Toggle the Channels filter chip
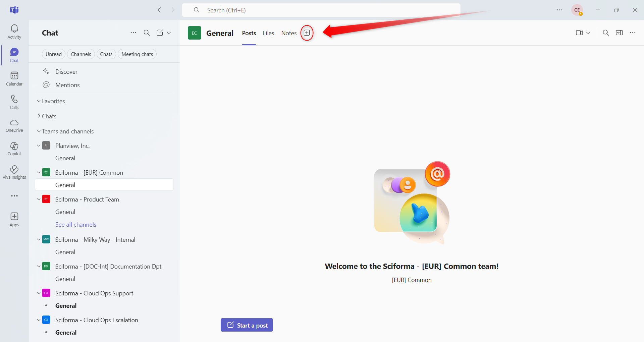Screen dimensions: 644x342 coord(81,54)
